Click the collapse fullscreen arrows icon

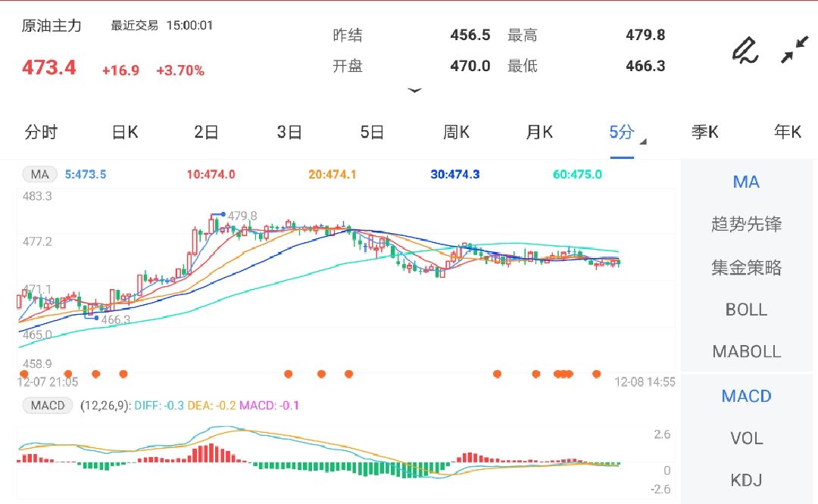tap(795, 50)
